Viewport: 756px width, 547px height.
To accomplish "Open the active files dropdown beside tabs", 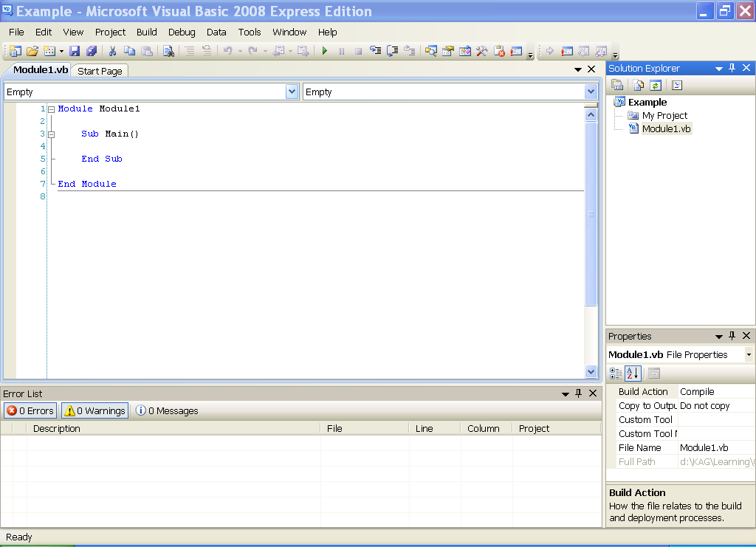I will (577, 69).
